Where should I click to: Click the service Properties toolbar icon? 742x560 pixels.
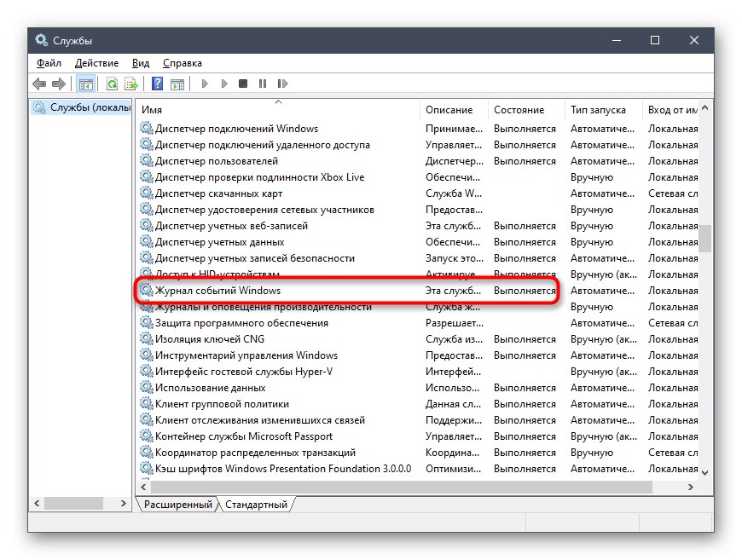click(x=177, y=84)
